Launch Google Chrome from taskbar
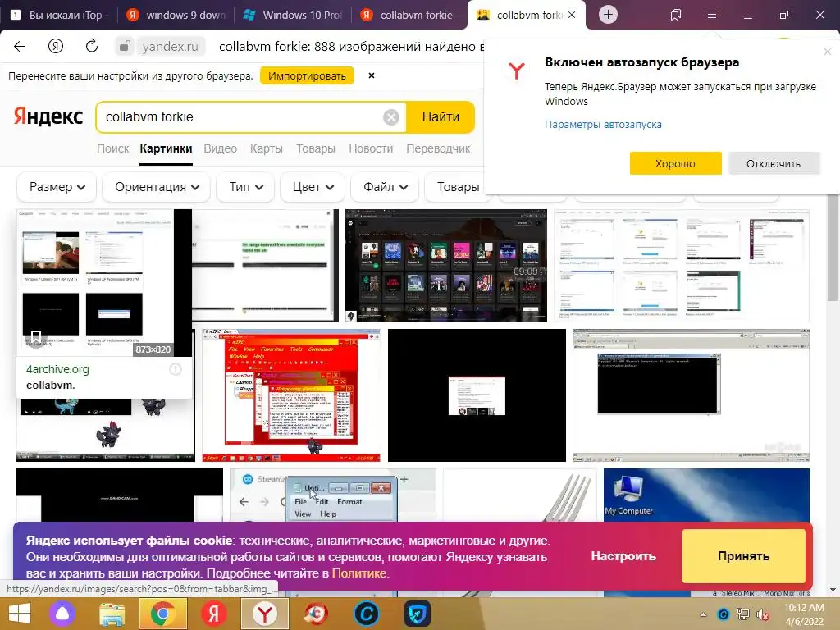This screenshot has width=840, height=630. click(163, 614)
